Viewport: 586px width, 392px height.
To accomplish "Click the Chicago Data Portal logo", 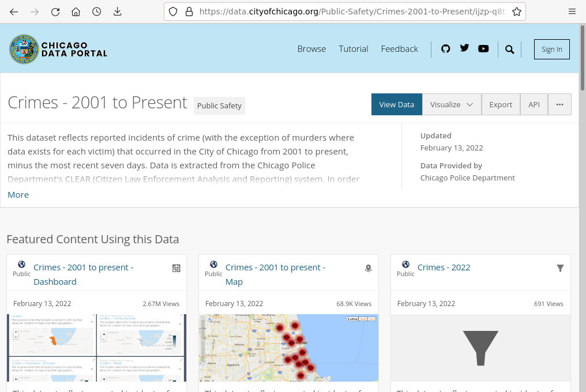I will point(58,50).
